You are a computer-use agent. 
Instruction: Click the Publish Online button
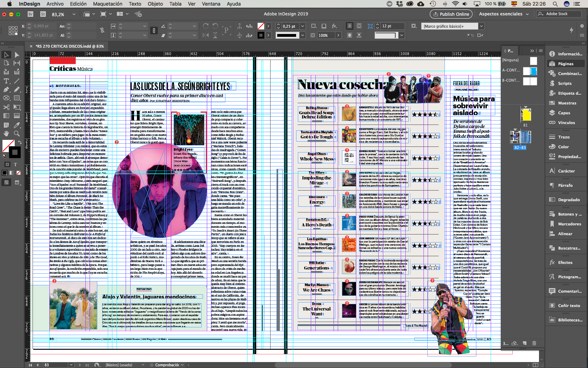point(451,14)
